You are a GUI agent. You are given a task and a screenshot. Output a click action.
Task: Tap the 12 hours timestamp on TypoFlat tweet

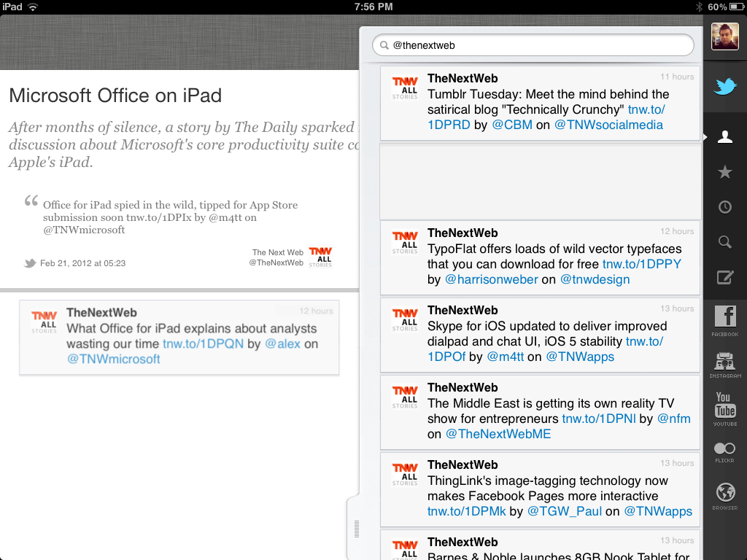(676, 231)
